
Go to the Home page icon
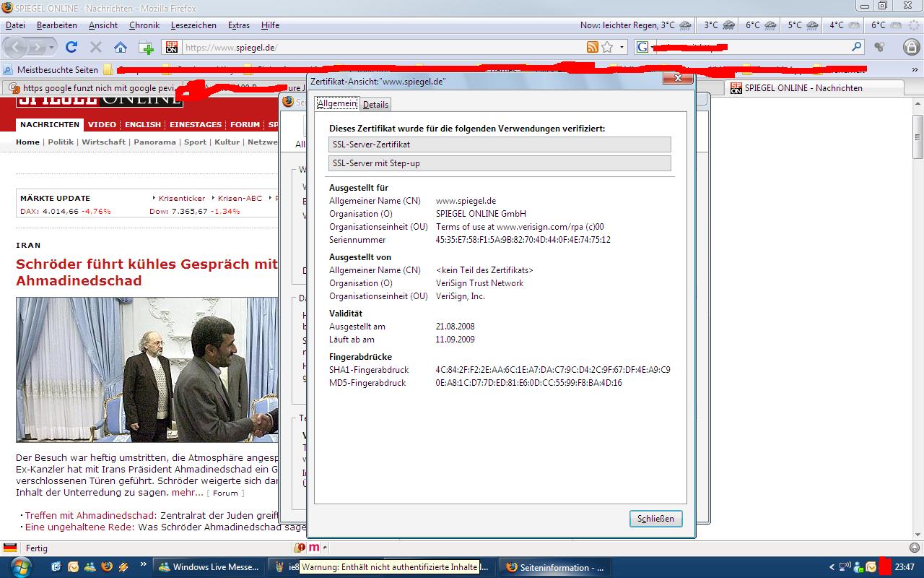121,47
